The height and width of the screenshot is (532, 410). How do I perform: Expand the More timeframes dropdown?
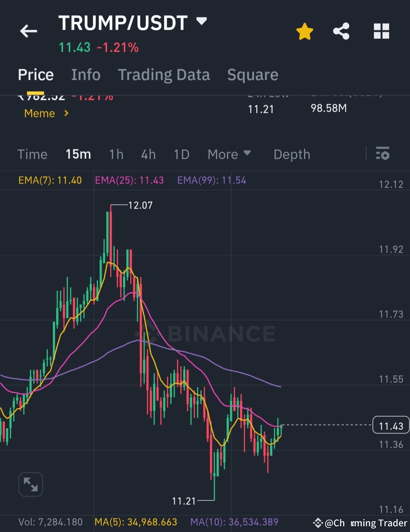click(x=229, y=154)
